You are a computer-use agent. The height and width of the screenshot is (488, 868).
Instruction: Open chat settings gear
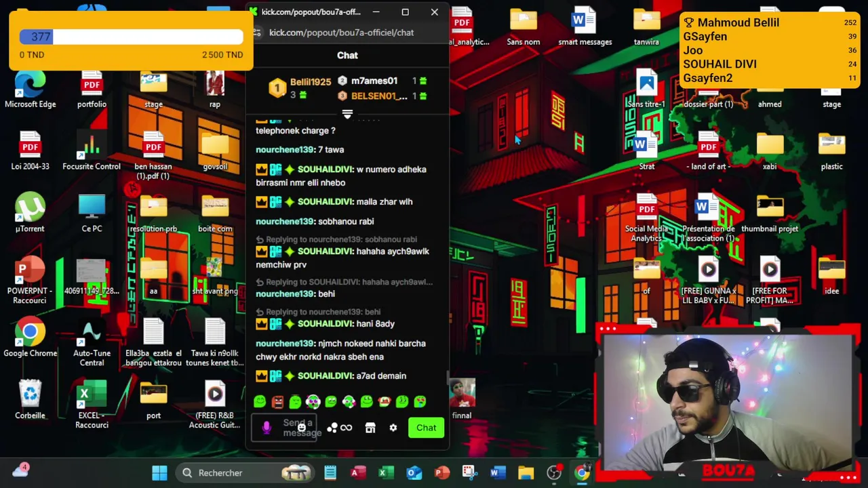(393, 428)
